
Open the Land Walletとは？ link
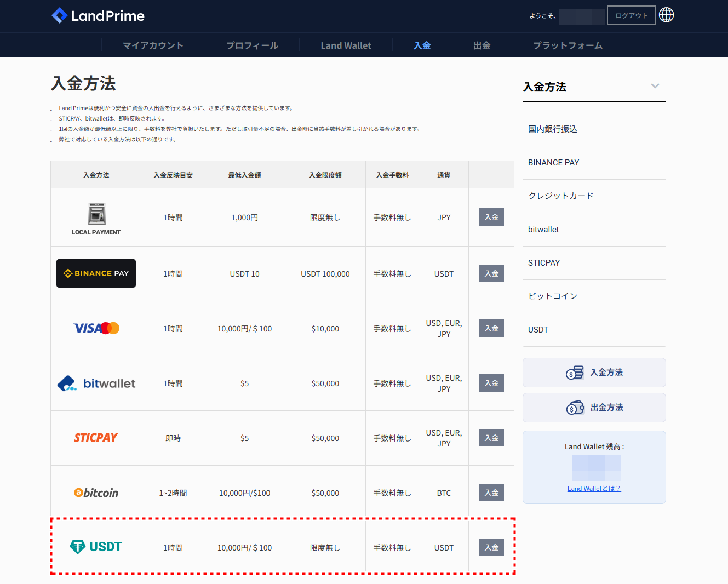594,489
